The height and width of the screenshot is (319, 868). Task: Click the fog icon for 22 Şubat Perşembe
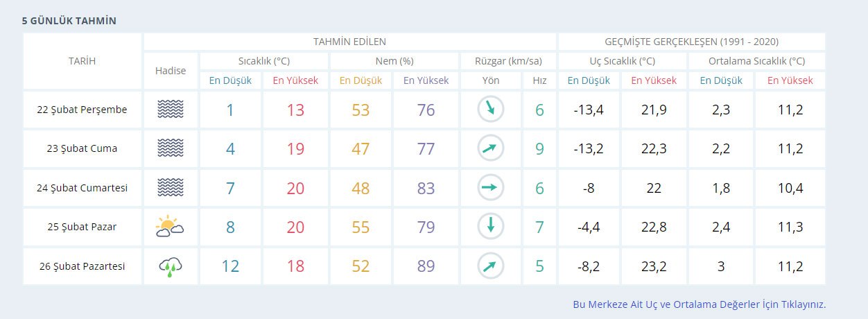point(171,110)
